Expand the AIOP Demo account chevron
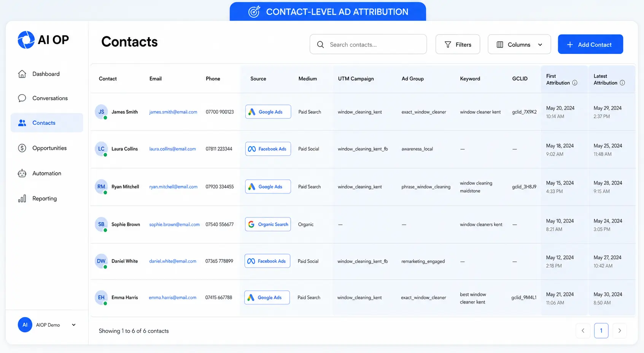 [74, 325]
